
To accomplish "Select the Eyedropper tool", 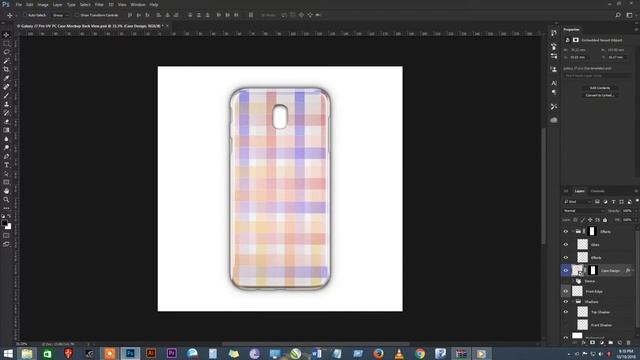I will coord(6,78).
